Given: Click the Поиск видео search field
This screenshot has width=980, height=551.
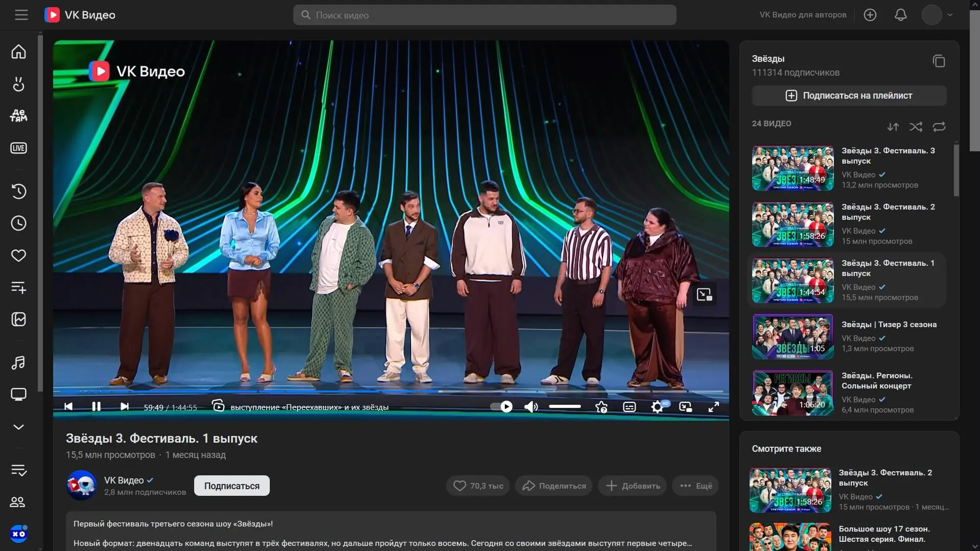Looking at the screenshot, I should [x=484, y=15].
